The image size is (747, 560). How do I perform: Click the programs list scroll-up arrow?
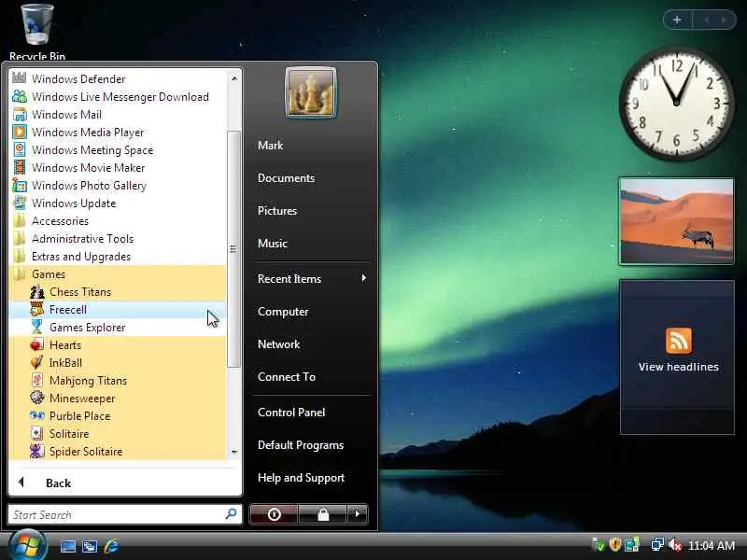pyautogui.click(x=234, y=78)
